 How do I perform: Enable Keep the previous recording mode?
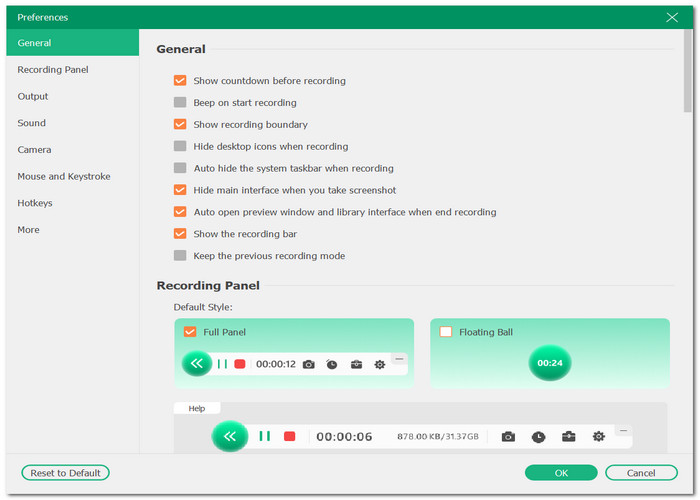tap(180, 255)
